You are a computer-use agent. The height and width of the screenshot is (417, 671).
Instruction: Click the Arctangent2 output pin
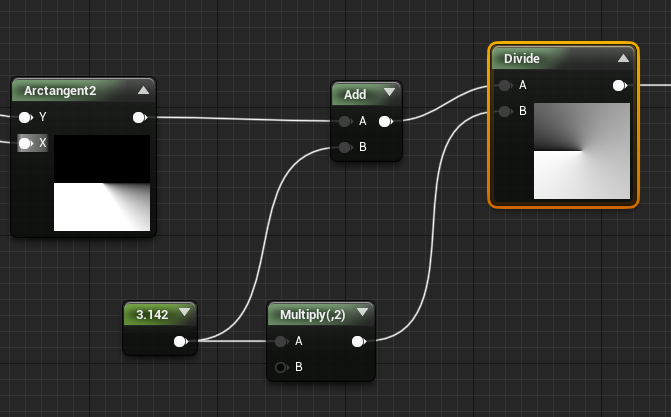pyautogui.click(x=140, y=117)
